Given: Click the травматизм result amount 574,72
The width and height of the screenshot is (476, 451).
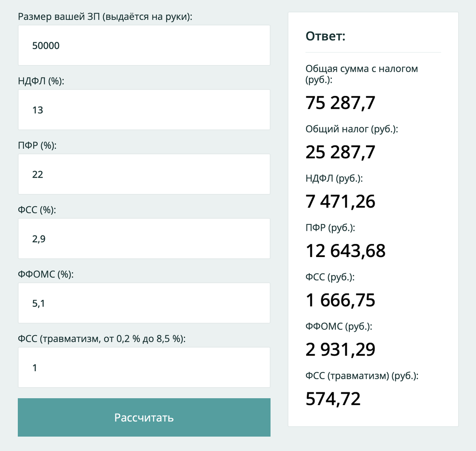Looking at the screenshot, I should point(333,399).
